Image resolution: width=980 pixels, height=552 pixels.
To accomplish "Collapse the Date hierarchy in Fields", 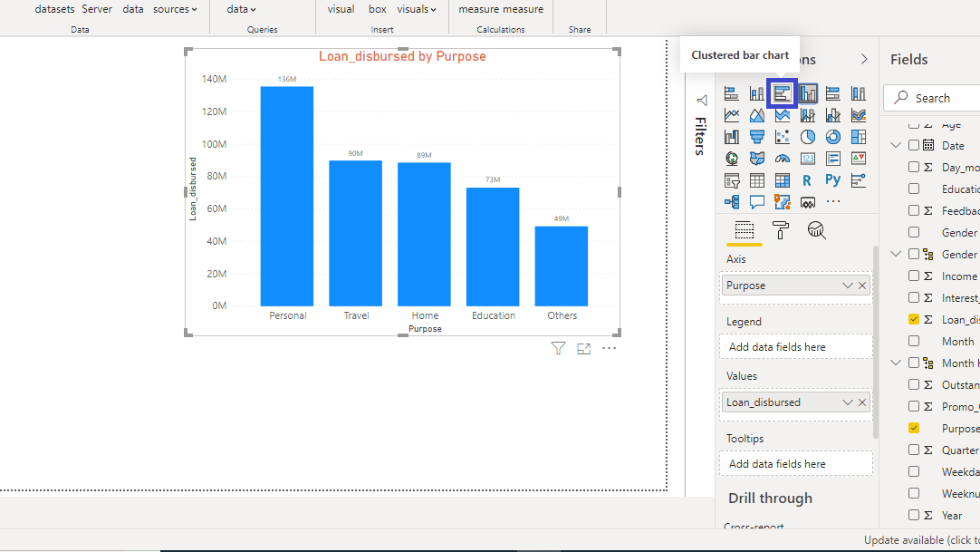I will pyautogui.click(x=896, y=145).
